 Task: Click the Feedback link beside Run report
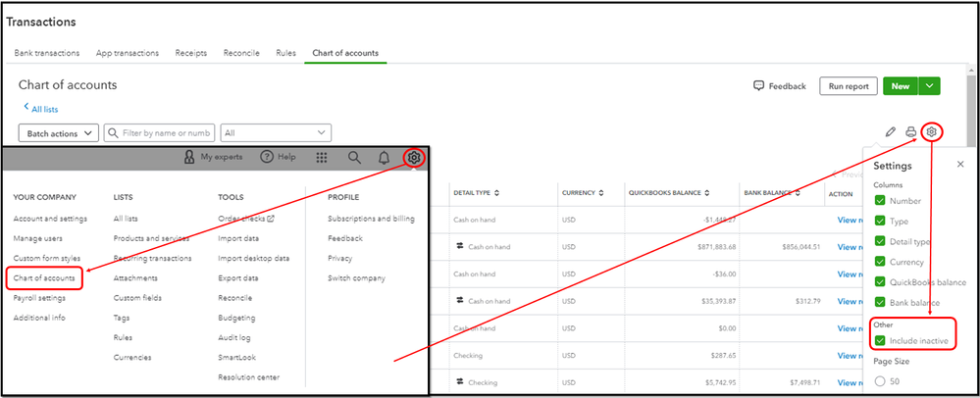[x=787, y=86]
